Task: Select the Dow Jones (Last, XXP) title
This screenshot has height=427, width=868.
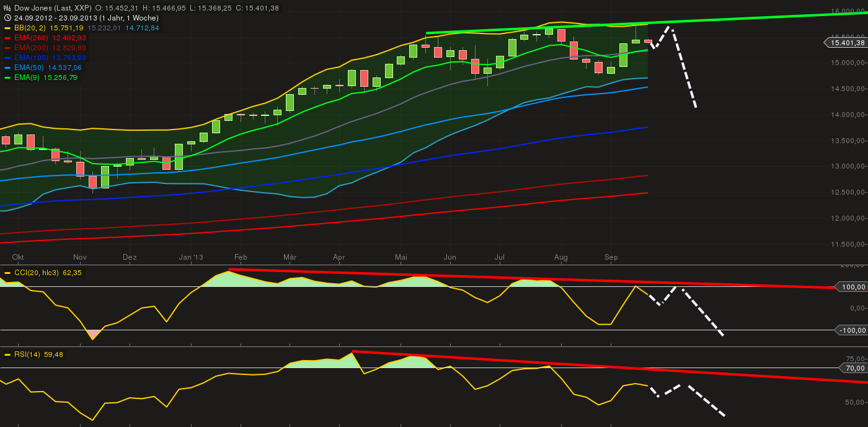Action: 52,8
